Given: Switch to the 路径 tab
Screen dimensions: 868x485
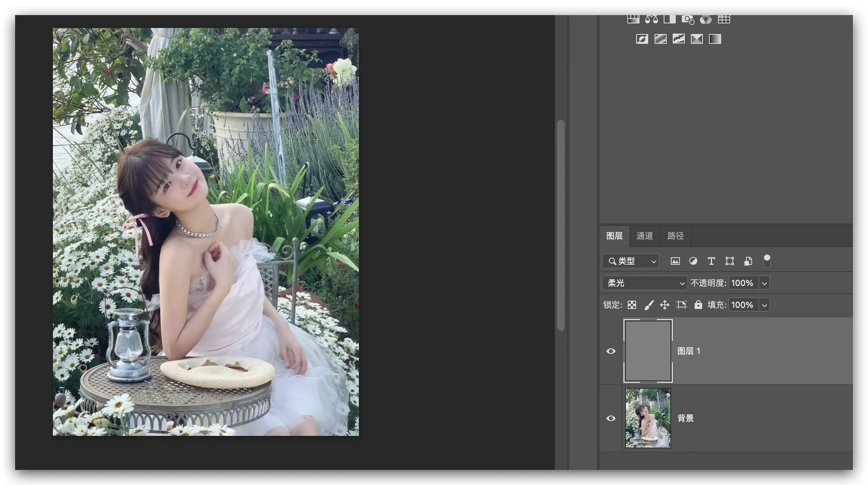Looking at the screenshot, I should coord(675,236).
